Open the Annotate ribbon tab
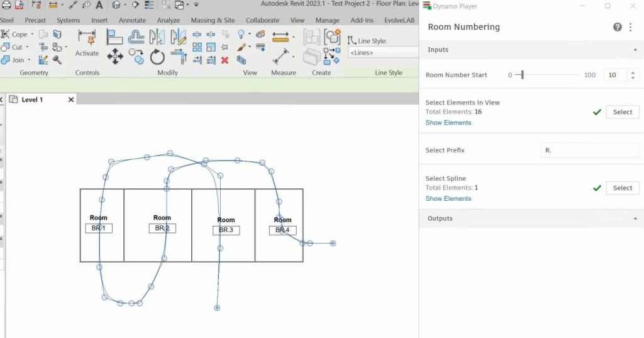The image size is (644, 338). 132,20
